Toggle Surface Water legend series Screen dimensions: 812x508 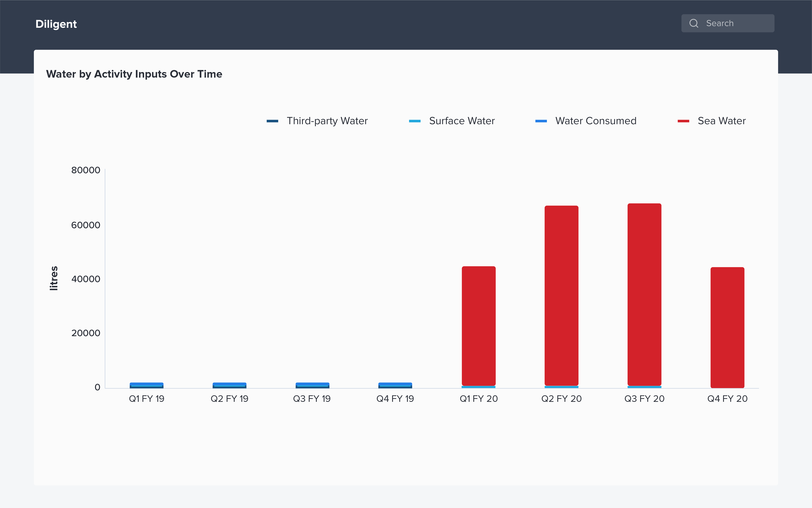click(x=452, y=121)
